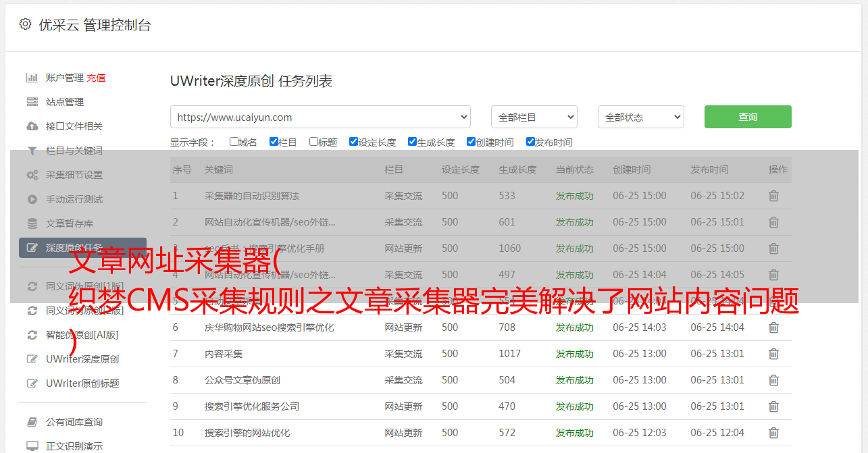Click keyword 搜索引擎优化服务公司 in the table
Image resolution: width=868 pixels, height=453 pixels.
tap(251, 406)
